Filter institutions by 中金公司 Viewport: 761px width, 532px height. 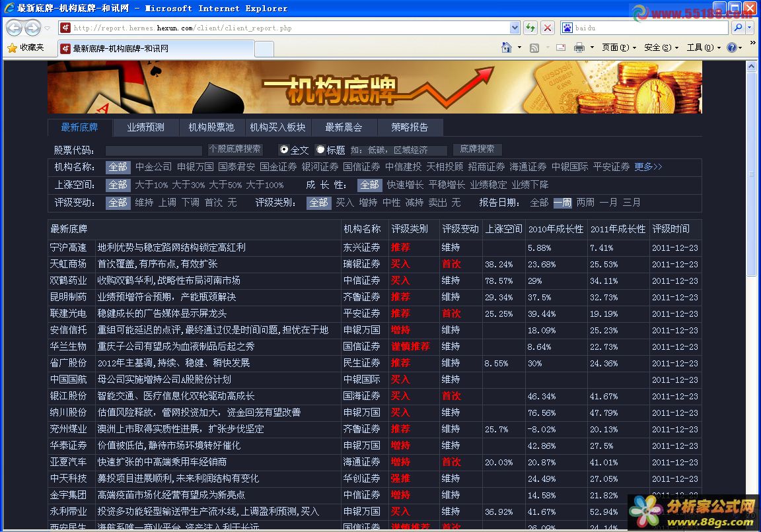(x=153, y=167)
